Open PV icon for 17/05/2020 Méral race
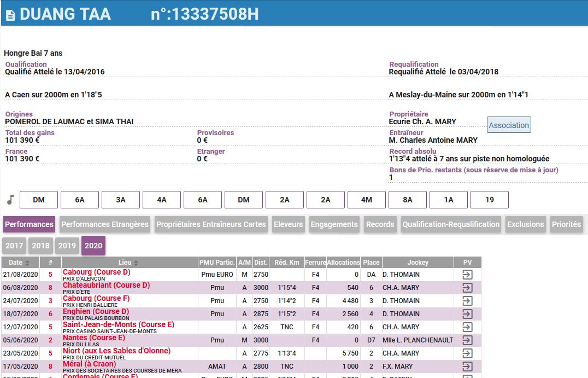Image resolution: width=588 pixels, height=378 pixels. [467, 367]
